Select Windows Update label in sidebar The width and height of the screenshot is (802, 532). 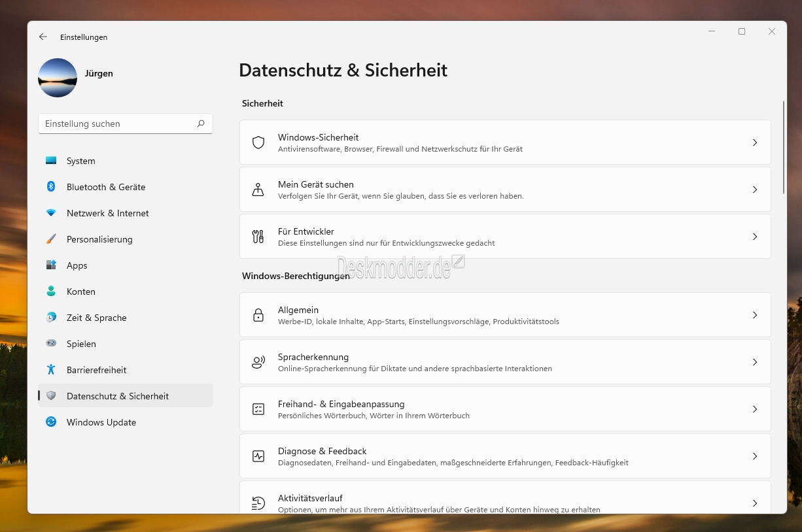101,422
